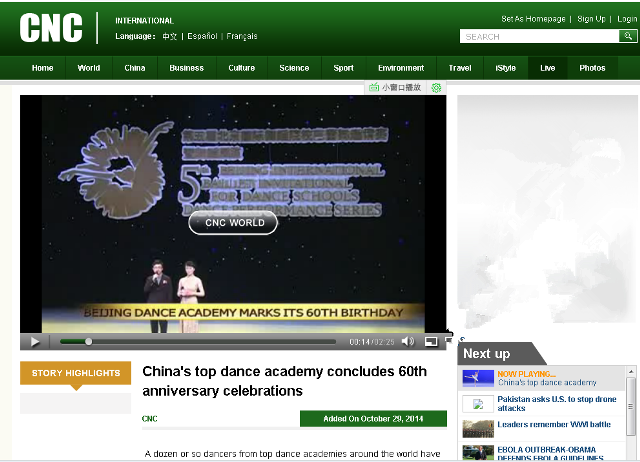640x462 pixels.
Task: Open the Science section
Action: click(294, 68)
